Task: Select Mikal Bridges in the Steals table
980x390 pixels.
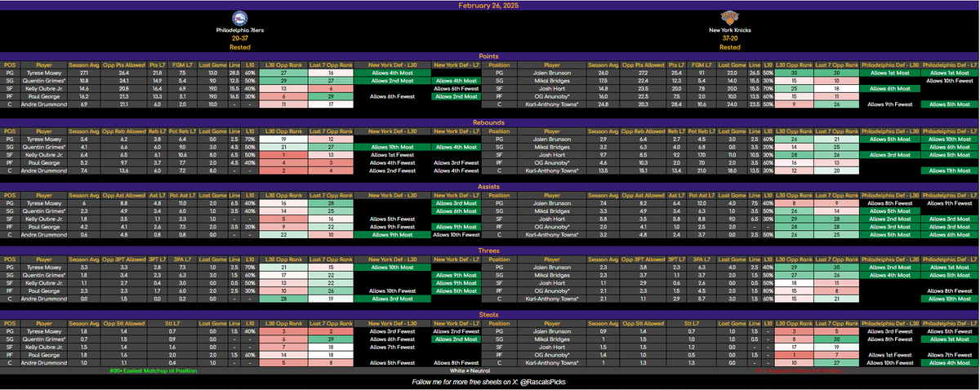Action: point(553,339)
